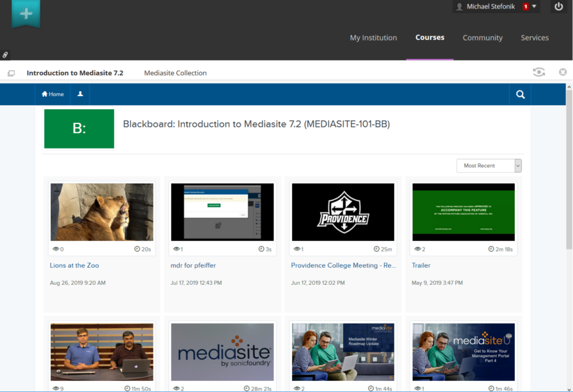Image resolution: width=573 pixels, height=392 pixels.
Task: Open the user profile icon in blue bar
Action: coord(80,94)
